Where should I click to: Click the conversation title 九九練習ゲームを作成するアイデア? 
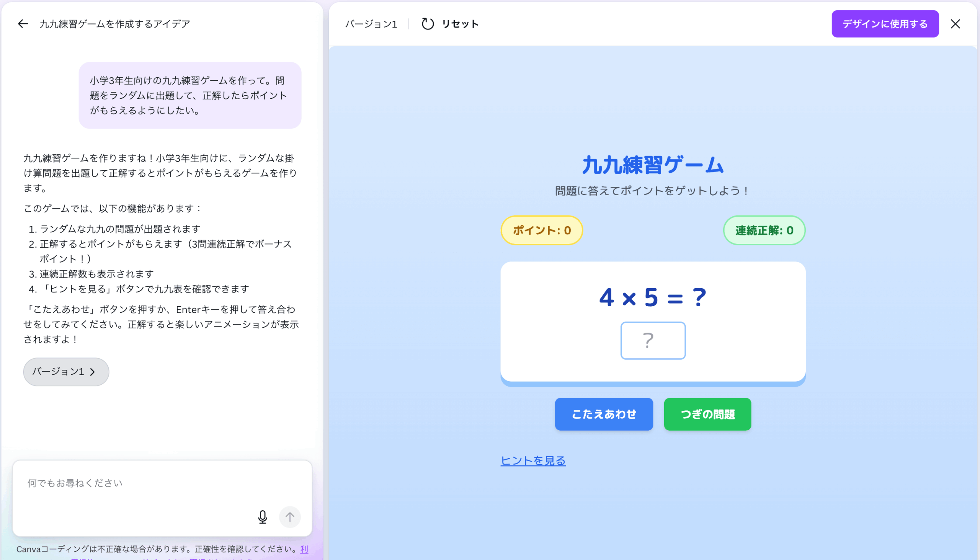114,24
